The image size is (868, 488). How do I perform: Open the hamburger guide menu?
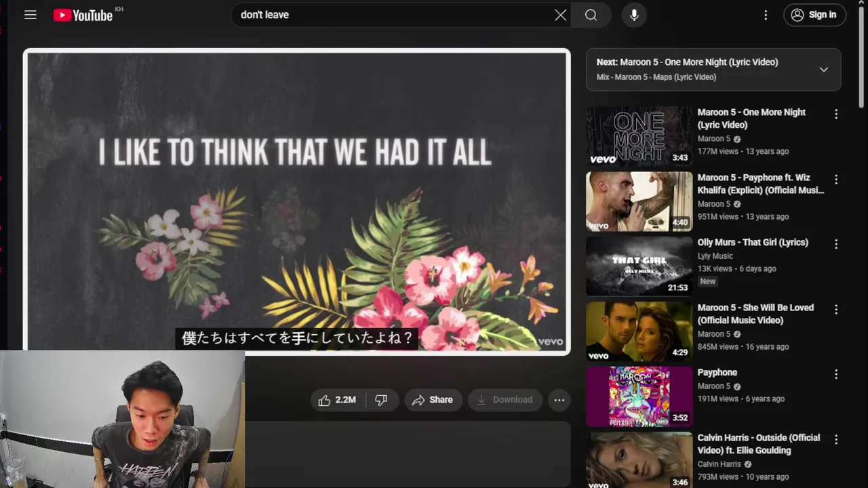[31, 15]
